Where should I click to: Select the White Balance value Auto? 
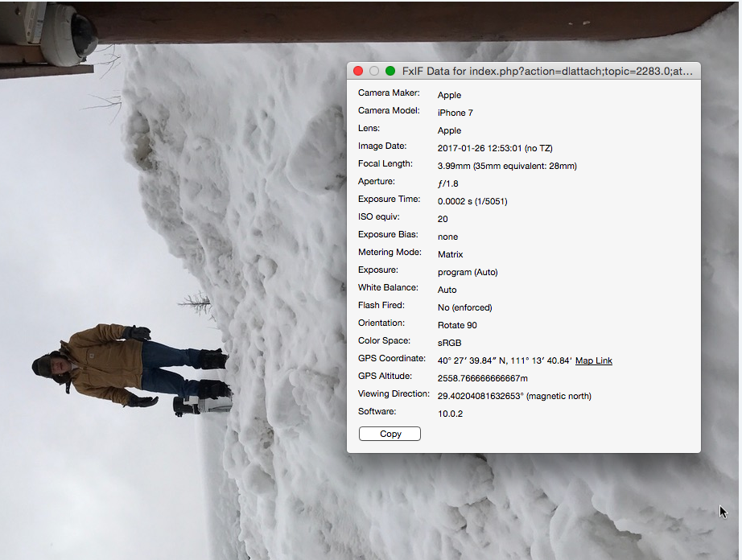(x=447, y=290)
